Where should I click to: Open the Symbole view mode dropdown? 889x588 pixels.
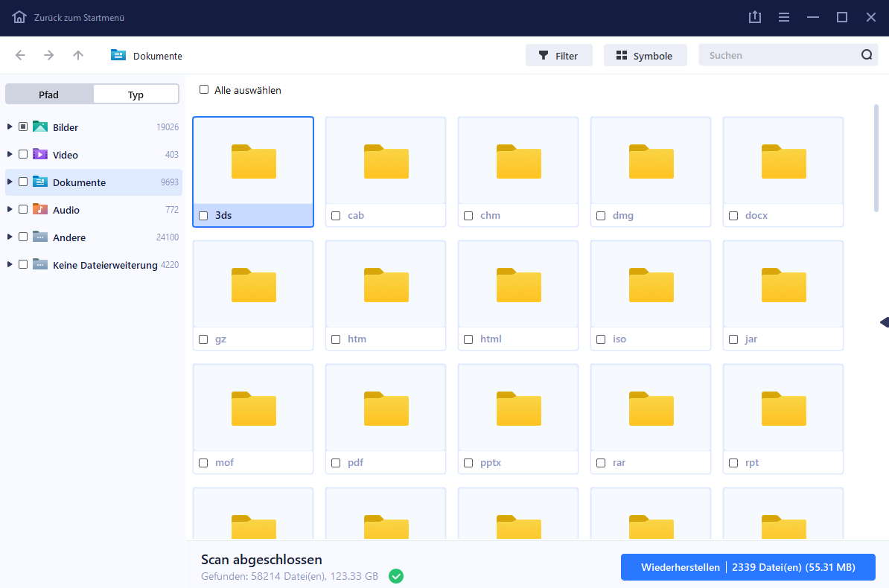pos(646,55)
